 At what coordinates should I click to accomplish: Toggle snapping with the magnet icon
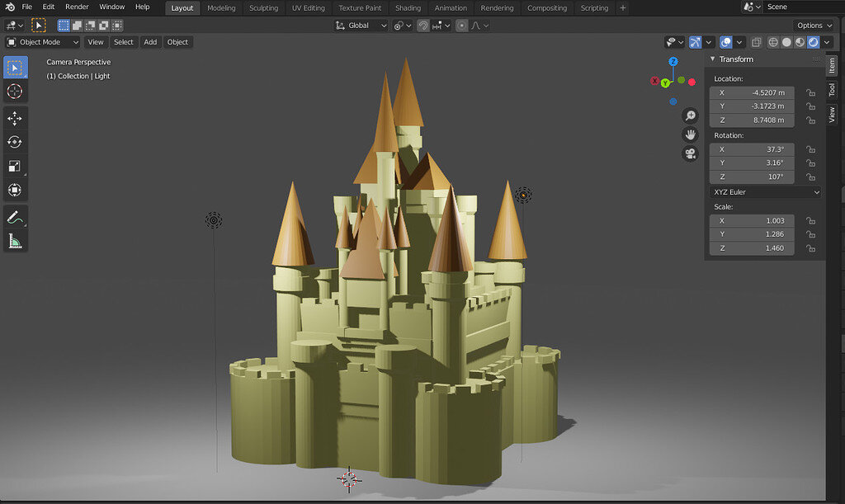pyautogui.click(x=423, y=26)
